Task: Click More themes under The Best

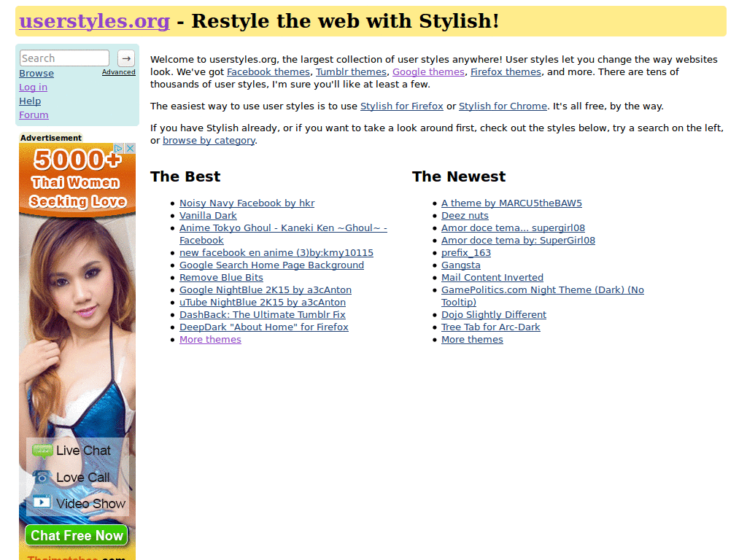Action: click(x=210, y=340)
